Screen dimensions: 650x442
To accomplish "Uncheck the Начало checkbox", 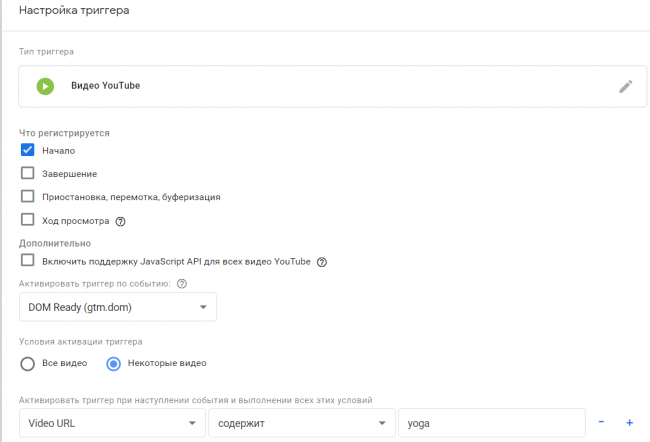I will click(28, 150).
